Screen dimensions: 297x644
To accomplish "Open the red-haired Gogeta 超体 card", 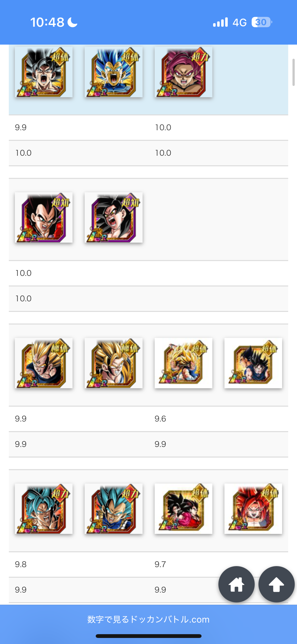I will tap(253, 509).
